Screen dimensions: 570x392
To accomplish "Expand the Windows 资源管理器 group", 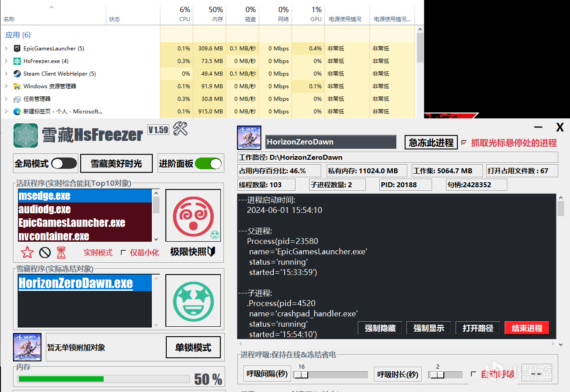I will [x=6, y=86].
